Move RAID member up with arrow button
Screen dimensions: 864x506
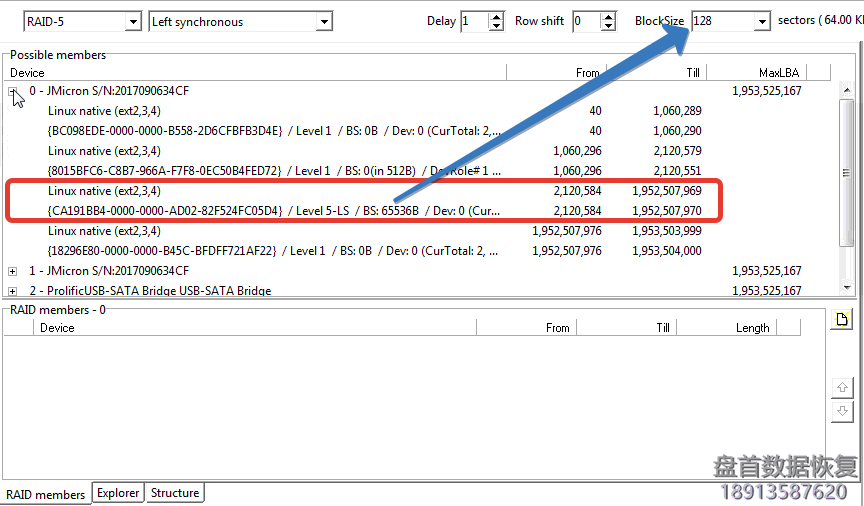[842, 387]
